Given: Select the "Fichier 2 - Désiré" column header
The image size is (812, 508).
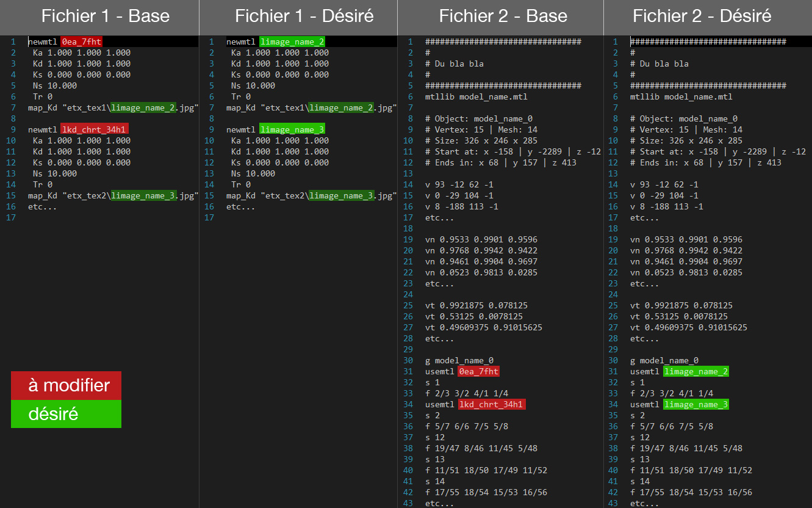Looking at the screenshot, I should pos(708,16).
